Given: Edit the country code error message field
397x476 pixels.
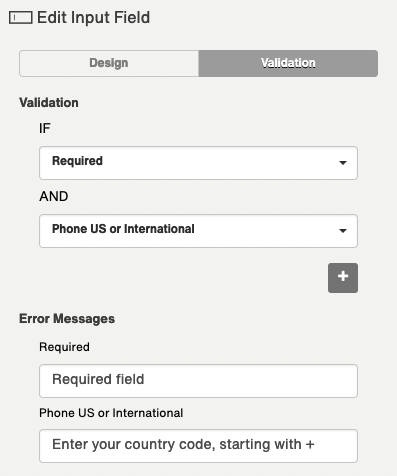Looking at the screenshot, I should [x=198, y=446].
